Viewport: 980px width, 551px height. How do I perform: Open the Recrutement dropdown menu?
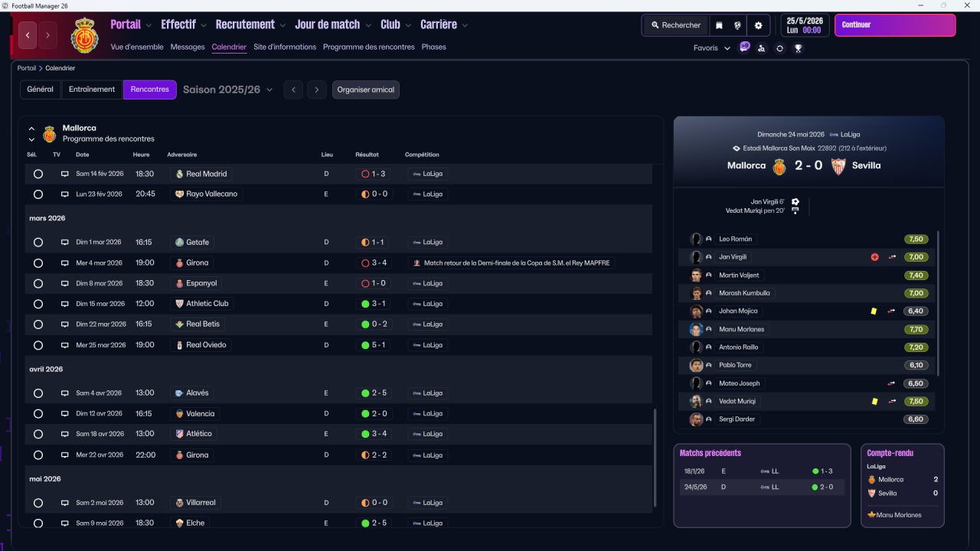[x=250, y=24]
